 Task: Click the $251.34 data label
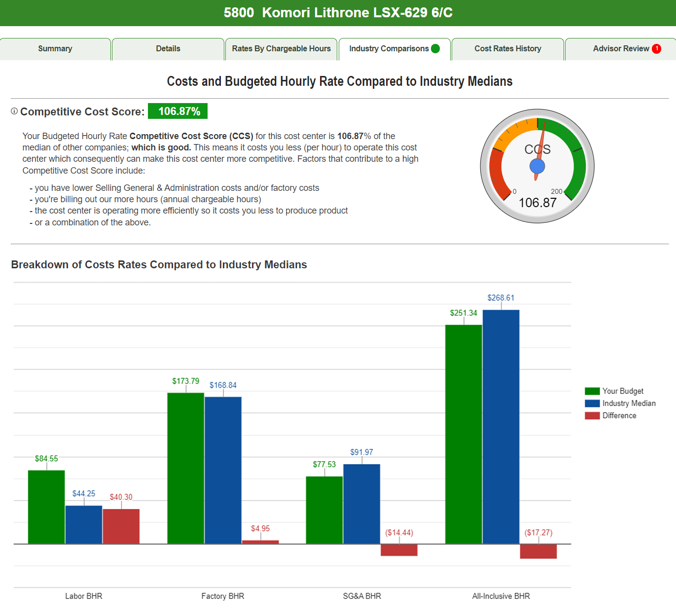pyautogui.click(x=463, y=313)
